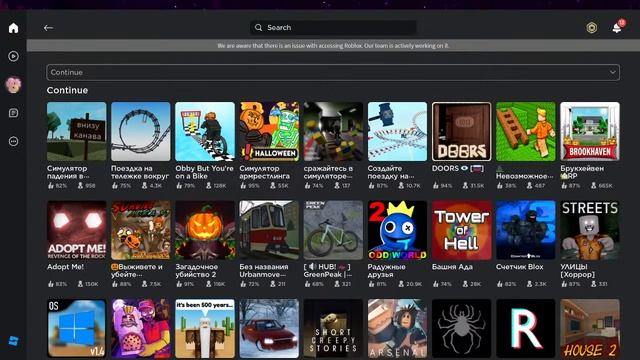Open the GreenPeak bicycle game thumbnail
The height and width of the screenshot is (360, 640).
pos(333,230)
